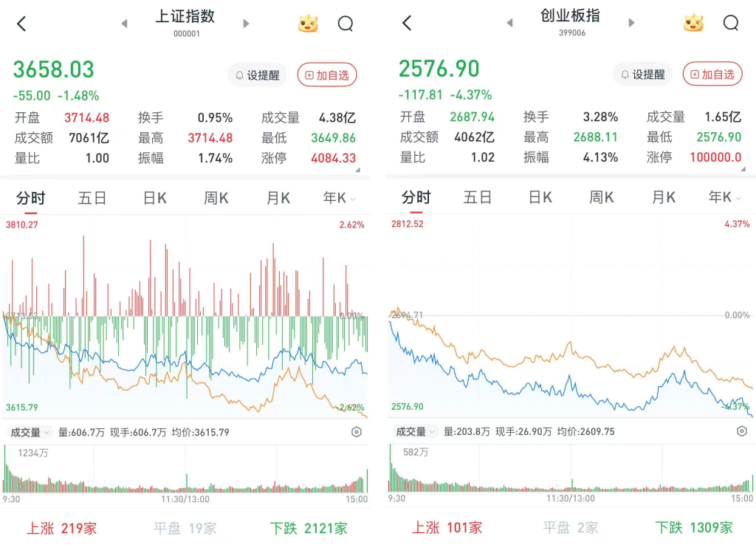Tap 振幅 1.74% value
Viewport: 756px width, 545px height.
point(215,158)
